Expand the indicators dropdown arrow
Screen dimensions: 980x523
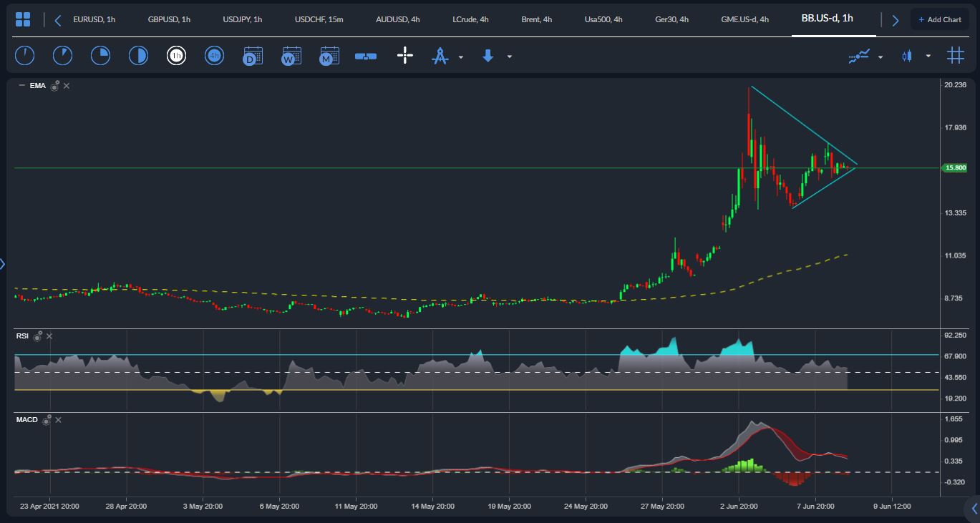(x=880, y=57)
